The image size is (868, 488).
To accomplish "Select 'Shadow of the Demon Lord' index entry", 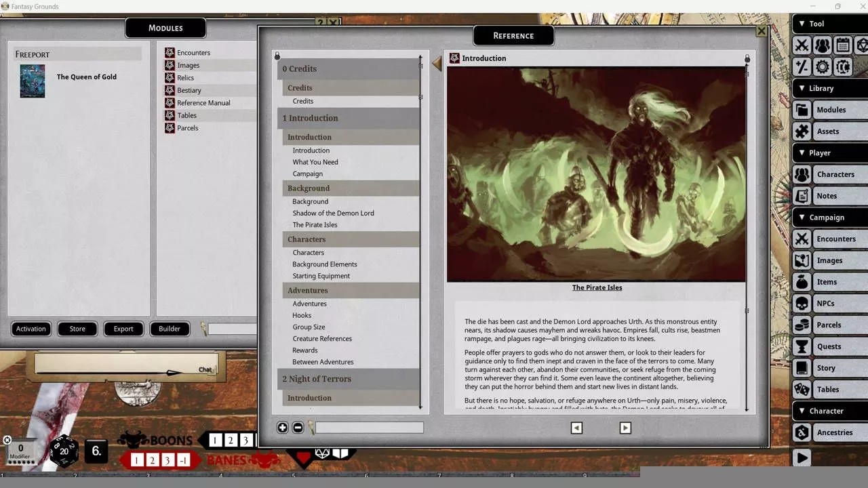I will point(333,213).
